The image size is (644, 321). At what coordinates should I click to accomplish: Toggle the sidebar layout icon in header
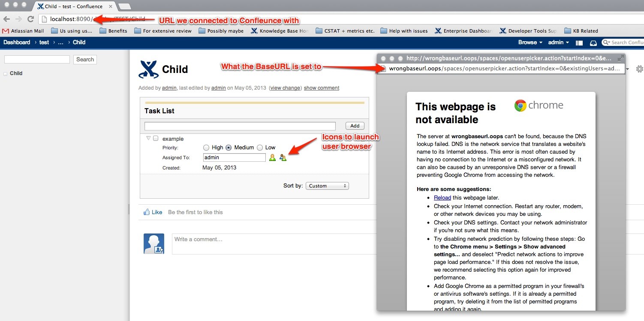(579, 42)
